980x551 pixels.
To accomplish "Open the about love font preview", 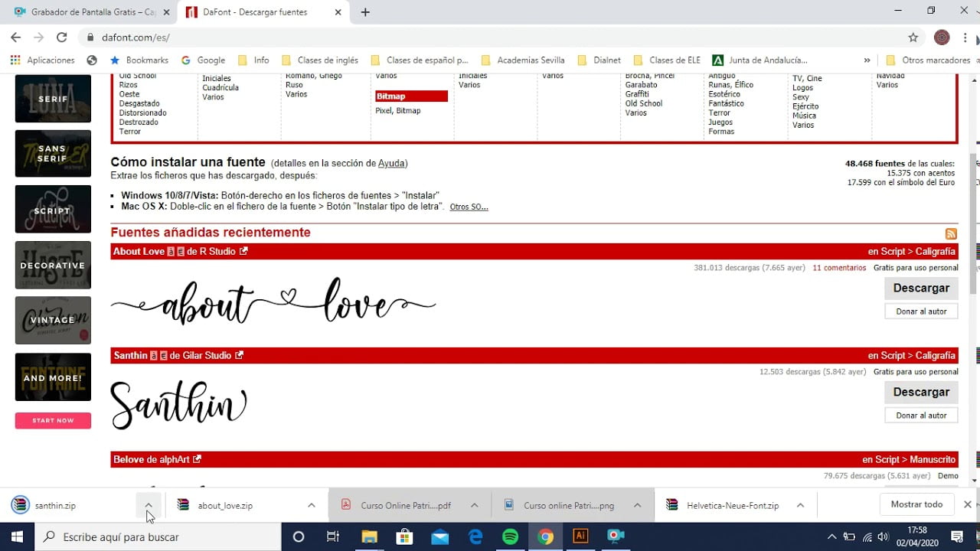I will click(x=273, y=301).
